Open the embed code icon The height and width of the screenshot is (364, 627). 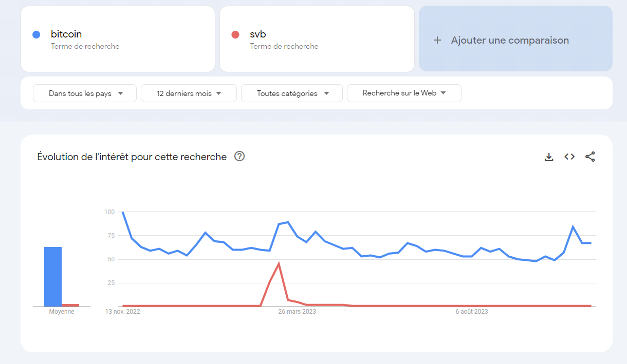[569, 157]
